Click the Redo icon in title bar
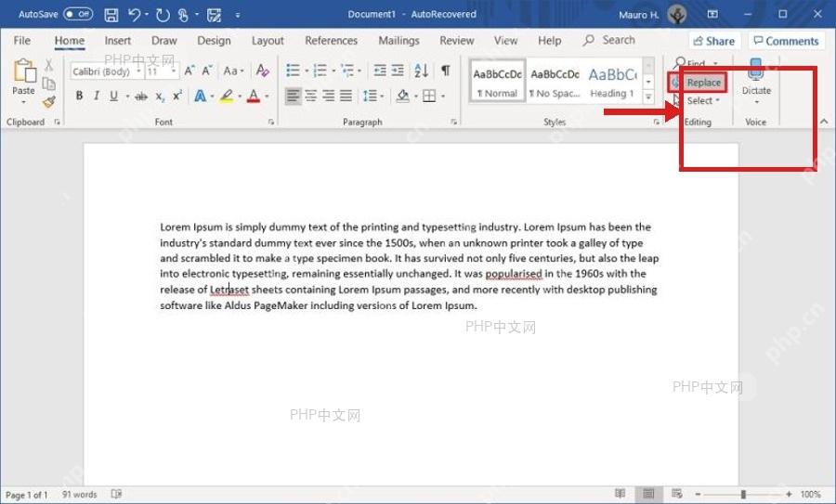 [163, 15]
